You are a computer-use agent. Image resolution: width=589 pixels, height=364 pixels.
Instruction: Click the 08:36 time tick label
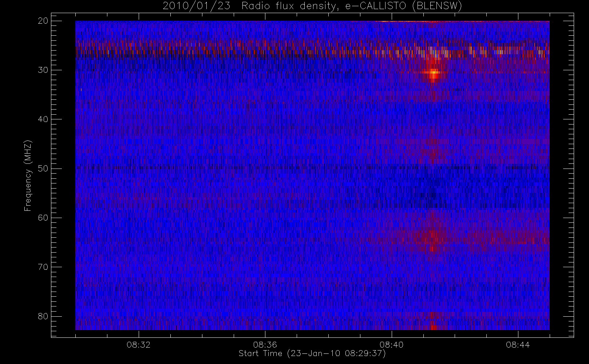click(x=265, y=345)
